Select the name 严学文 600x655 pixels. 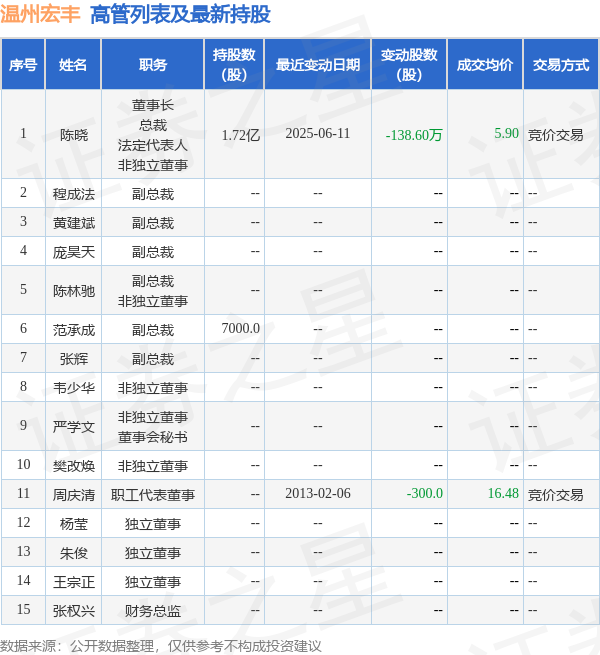(x=74, y=427)
